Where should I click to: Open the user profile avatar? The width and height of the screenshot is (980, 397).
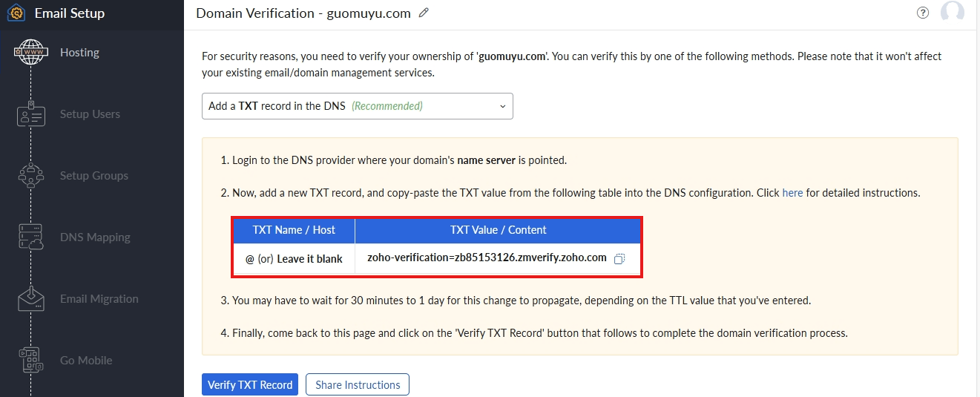[x=952, y=13]
